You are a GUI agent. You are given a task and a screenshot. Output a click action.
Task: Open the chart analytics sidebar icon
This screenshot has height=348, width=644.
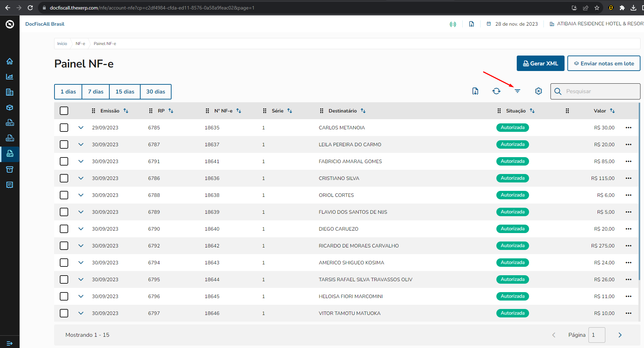point(9,77)
